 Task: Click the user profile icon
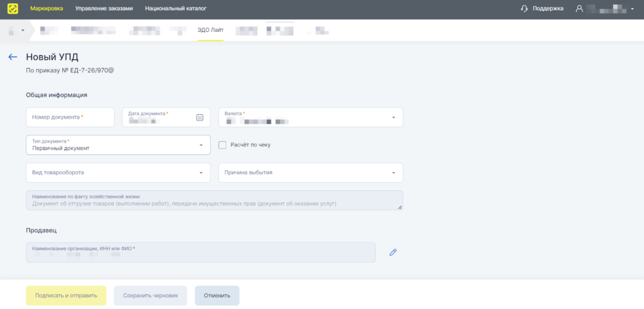tap(579, 9)
